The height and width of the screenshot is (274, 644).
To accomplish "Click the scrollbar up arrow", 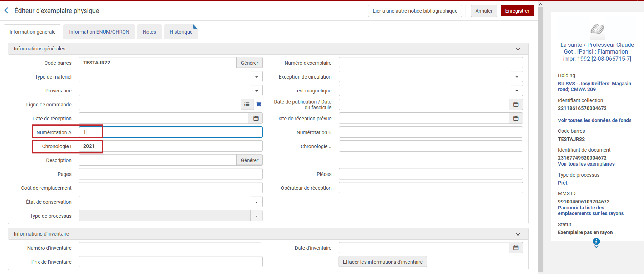I will click(541, 4).
